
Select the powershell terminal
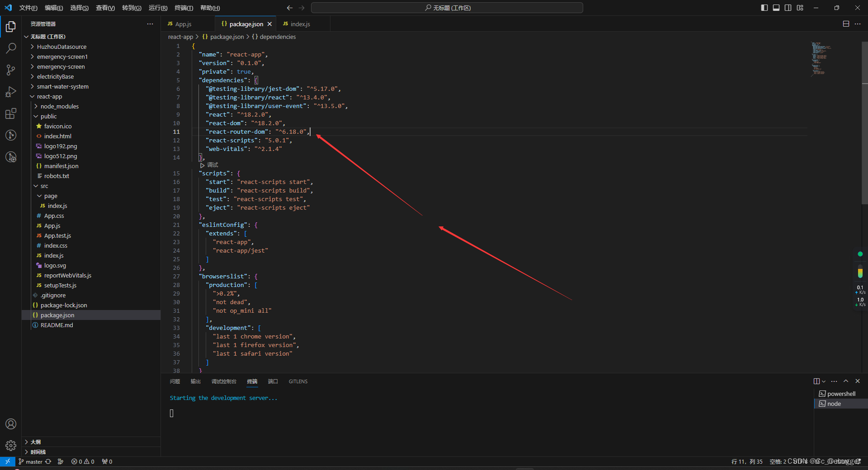(841, 394)
